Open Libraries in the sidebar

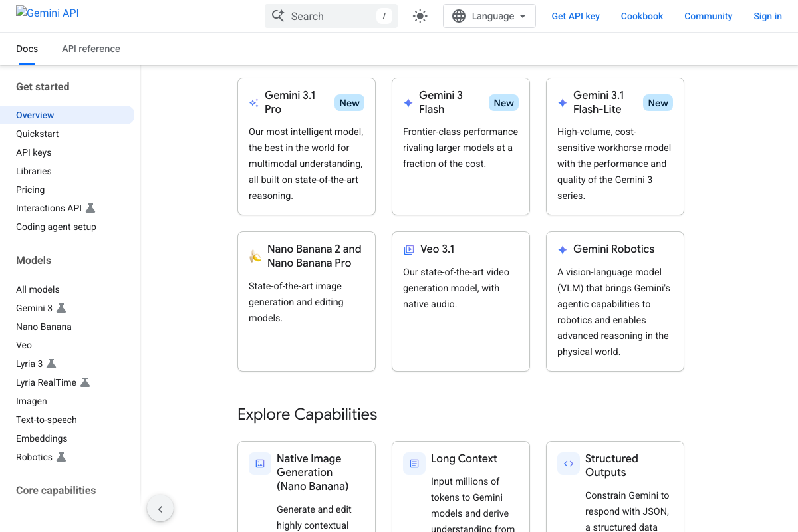[34, 171]
